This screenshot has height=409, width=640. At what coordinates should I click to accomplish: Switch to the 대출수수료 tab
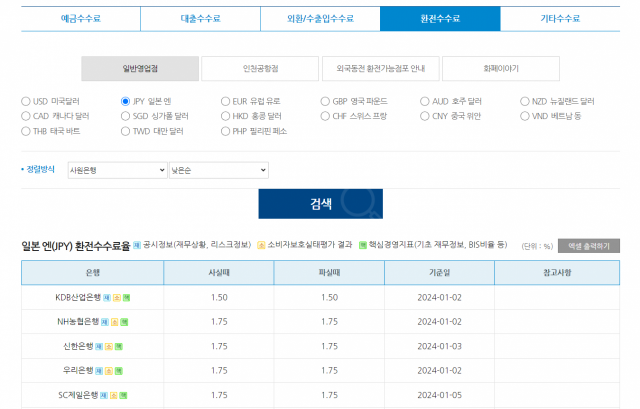(x=200, y=18)
